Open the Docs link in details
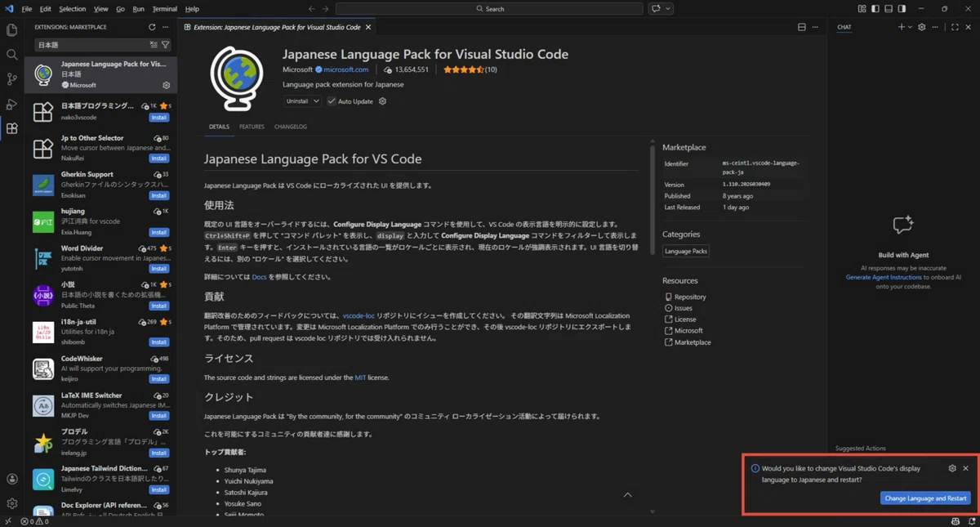This screenshot has height=527, width=980. (259, 277)
